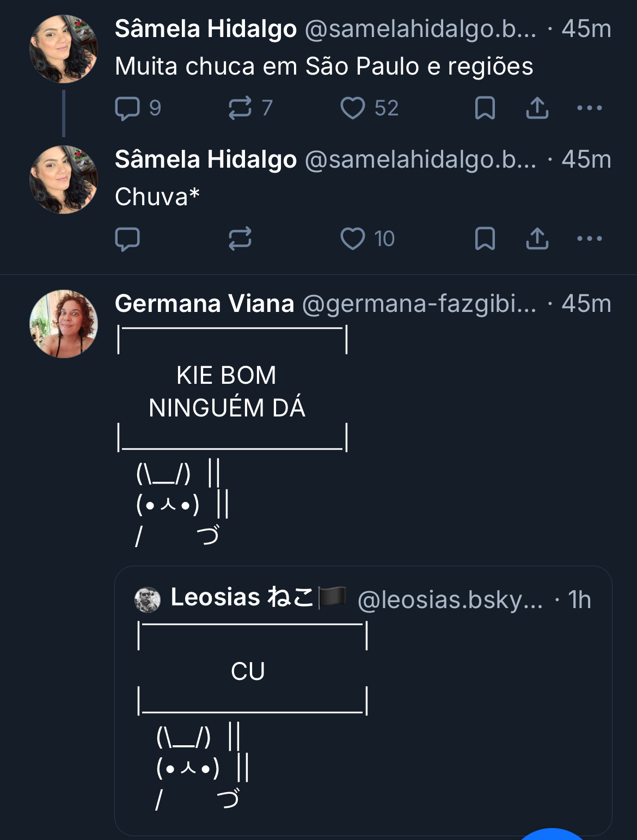Like the "Chuva*" post with 10 likes

(353, 238)
